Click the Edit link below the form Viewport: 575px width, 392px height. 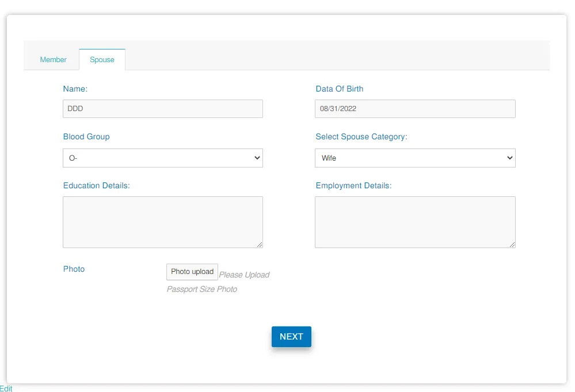[6, 389]
